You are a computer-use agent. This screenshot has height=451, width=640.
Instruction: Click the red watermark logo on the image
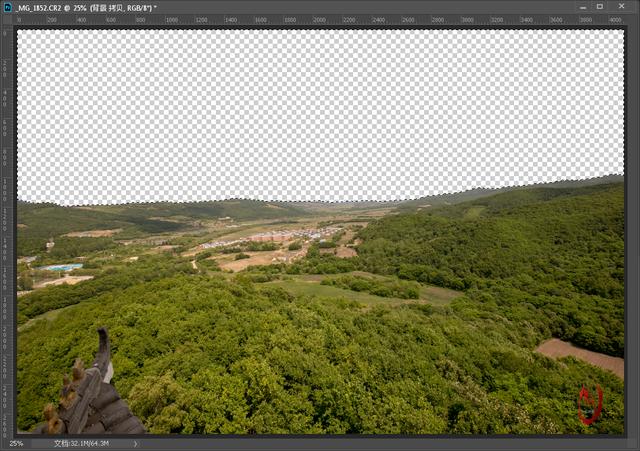590,404
